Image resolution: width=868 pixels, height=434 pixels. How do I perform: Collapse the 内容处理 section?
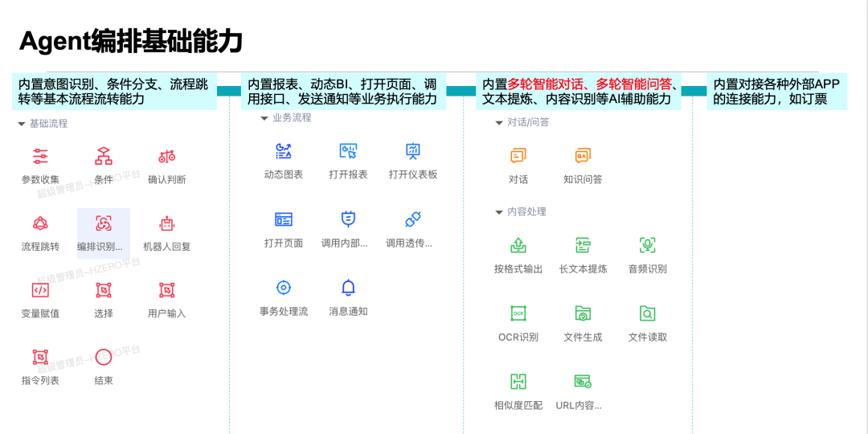(499, 212)
